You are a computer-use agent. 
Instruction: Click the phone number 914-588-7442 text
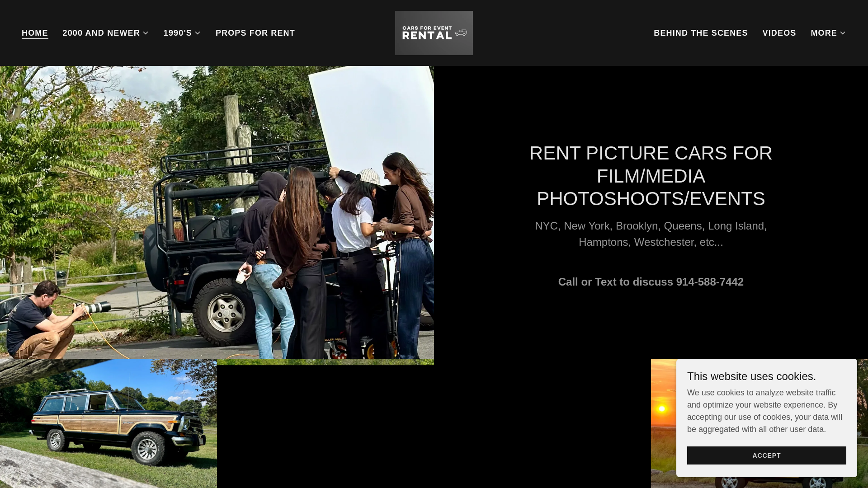(x=709, y=282)
